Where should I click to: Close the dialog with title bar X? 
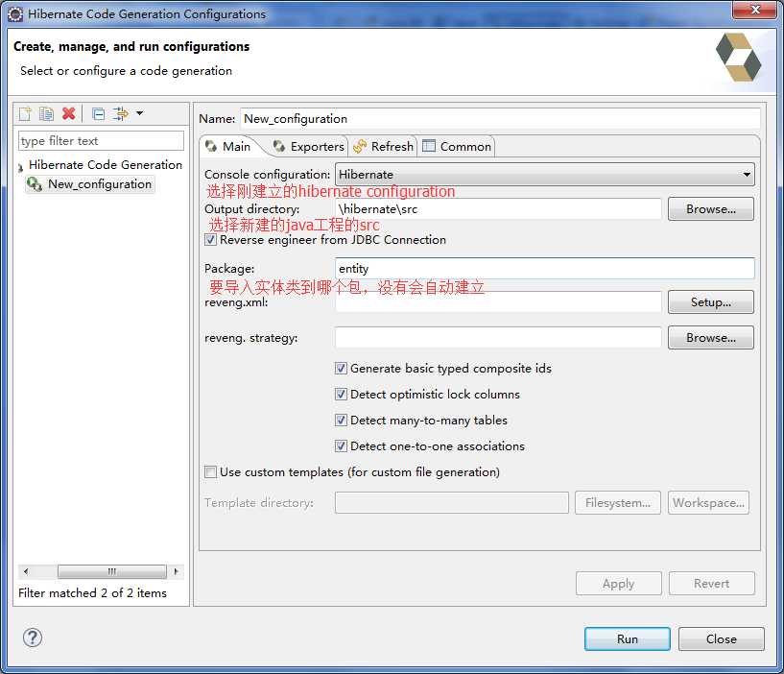tap(755, 10)
